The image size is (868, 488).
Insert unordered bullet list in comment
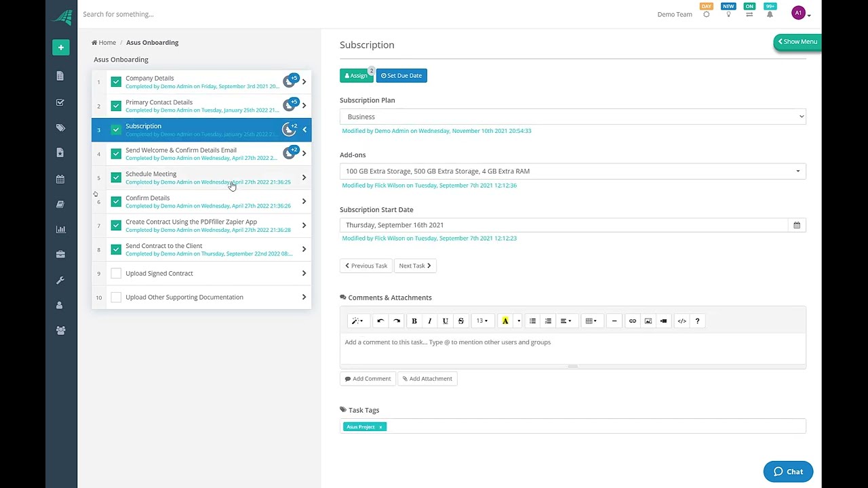tap(532, 321)
